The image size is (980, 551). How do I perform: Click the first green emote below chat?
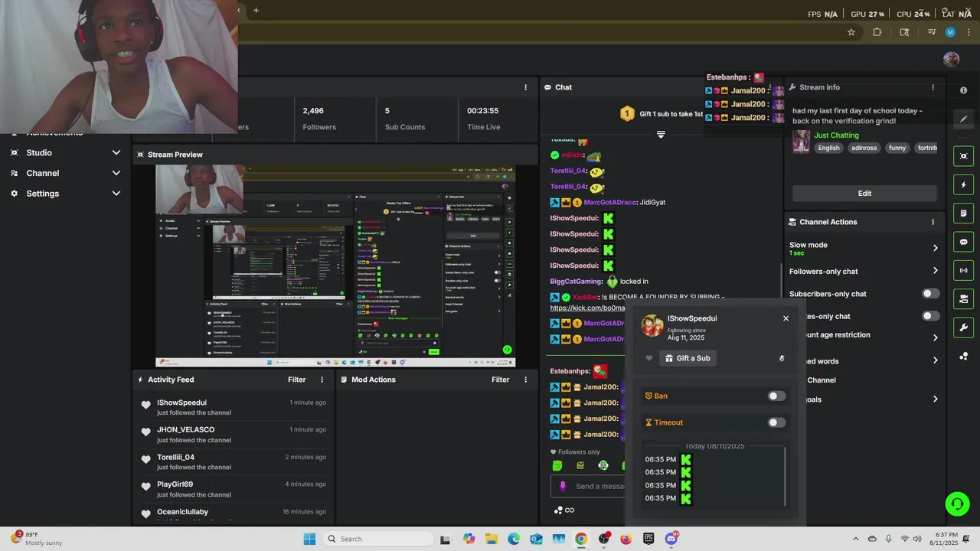tap(557, 465)
